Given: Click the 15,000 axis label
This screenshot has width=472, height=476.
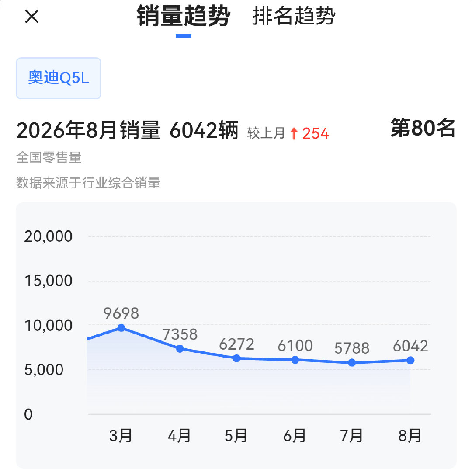Looking at the screenshot, I should pyautogui.click(x=48, y=281).
